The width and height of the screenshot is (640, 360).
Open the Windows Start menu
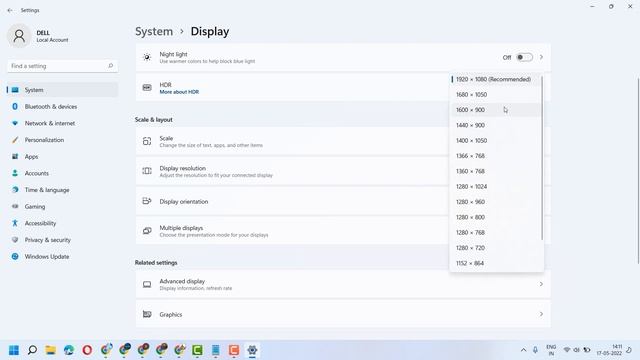tap(14, 350)
